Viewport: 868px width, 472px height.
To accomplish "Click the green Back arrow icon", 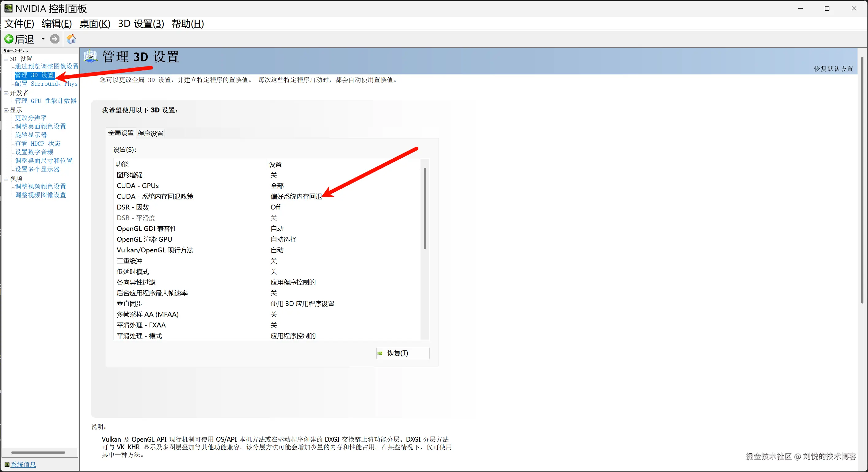I will coord(9,39).
